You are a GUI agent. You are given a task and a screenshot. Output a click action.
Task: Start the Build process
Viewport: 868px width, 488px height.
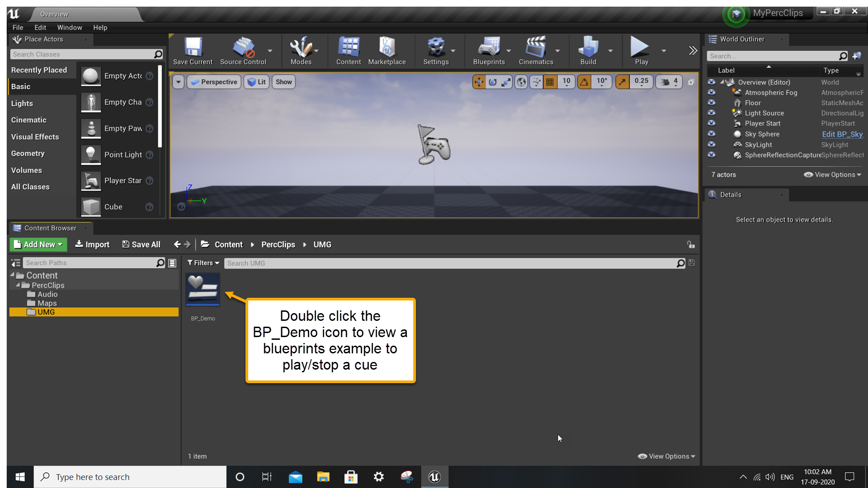click(x=588, y=50)
